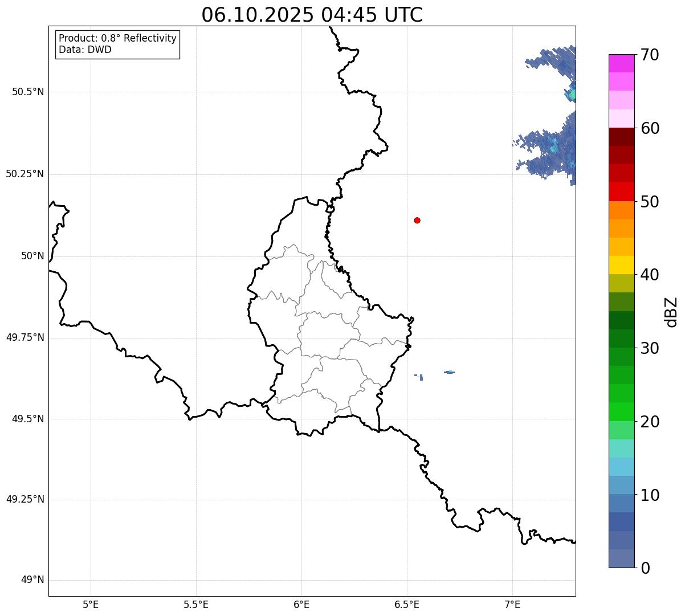Click longitude label "7°E"
Screen dimensions: 685x616
click(512, 604)
